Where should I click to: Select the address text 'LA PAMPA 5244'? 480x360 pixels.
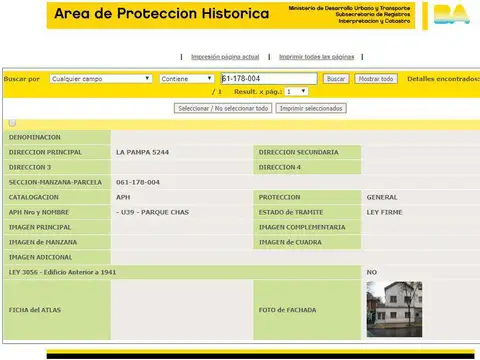142,152
